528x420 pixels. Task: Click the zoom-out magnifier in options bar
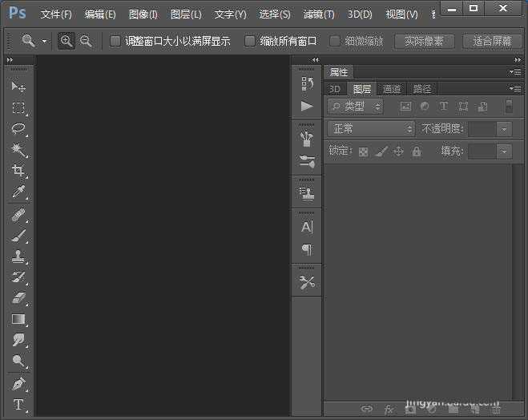(x=86, y=41)
